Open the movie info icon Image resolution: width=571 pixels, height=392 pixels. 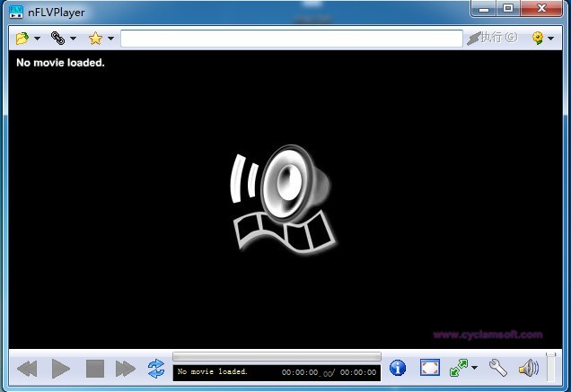[x=398, y=368]
